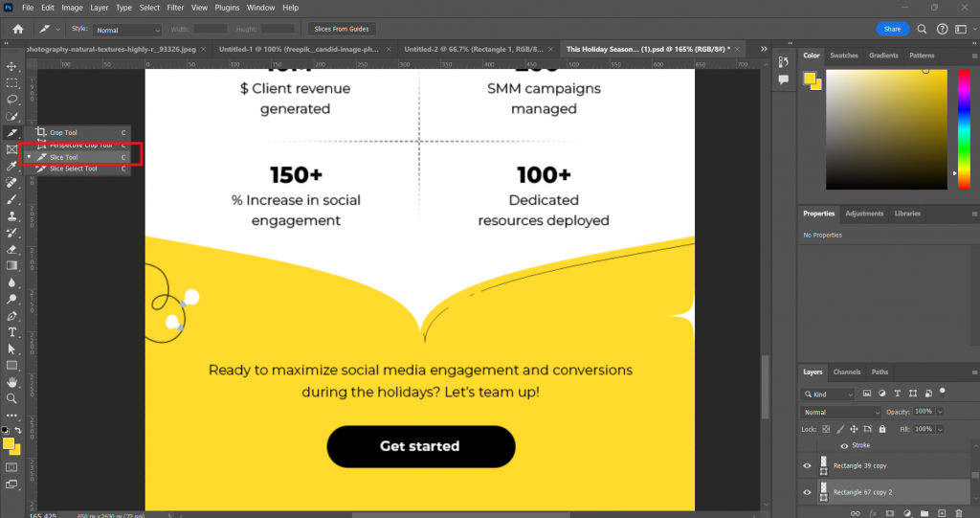Switch to the Gradients tab

point(883,56)
